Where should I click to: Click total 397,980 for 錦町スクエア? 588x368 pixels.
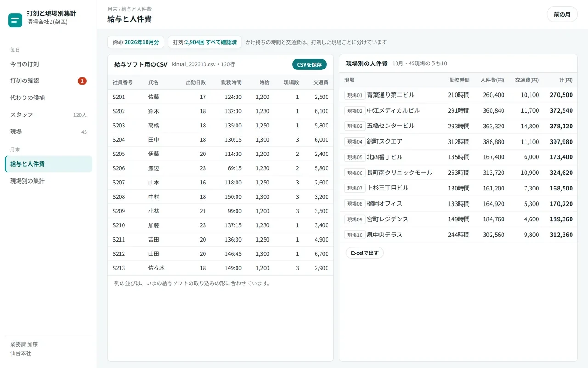tap(561, 142)
